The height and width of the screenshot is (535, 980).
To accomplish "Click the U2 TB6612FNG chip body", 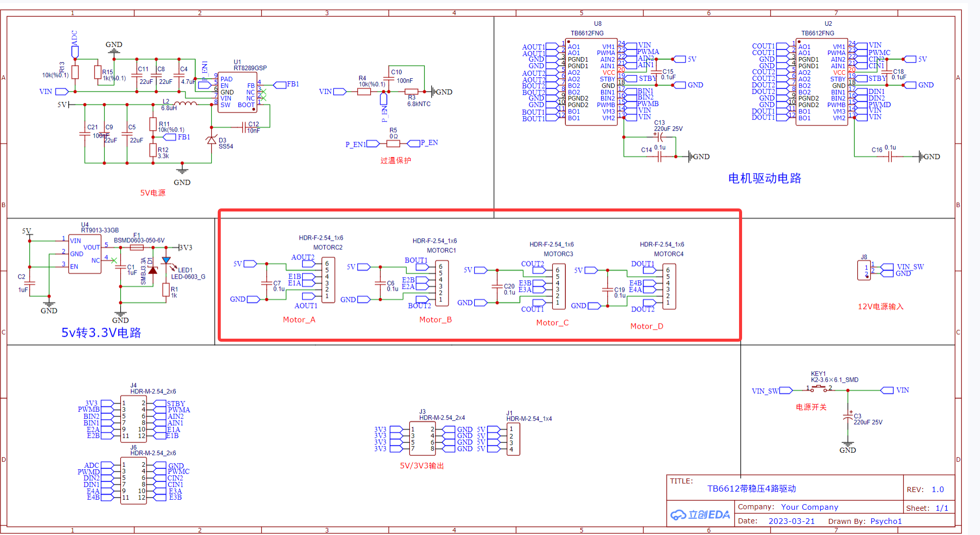I will 822,81.
